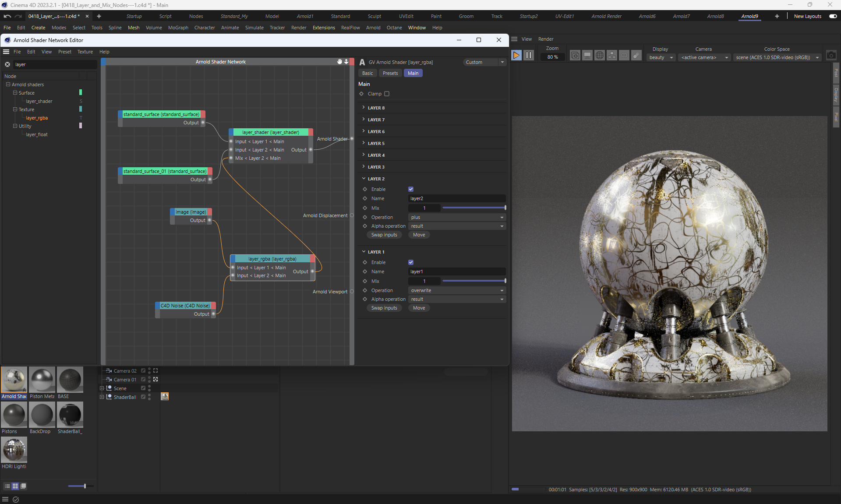The image size is (841, 504).
Task: Click the globe icon in render toolbar
Action: point(600,56)
